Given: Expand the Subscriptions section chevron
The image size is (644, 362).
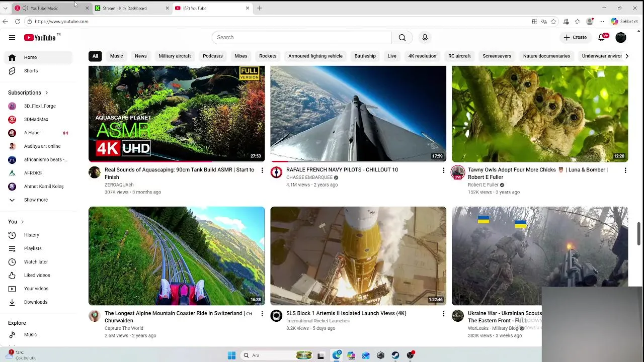Looking at the screenshot, I should 46,93.
